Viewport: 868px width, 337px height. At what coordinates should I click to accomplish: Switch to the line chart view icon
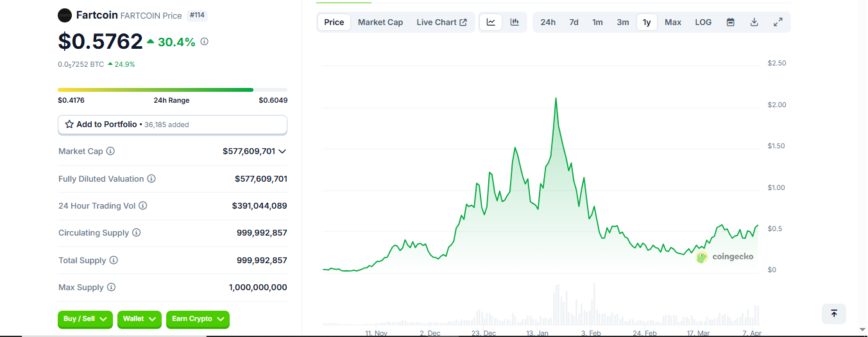pyautogui.click(x=491, y=22)
